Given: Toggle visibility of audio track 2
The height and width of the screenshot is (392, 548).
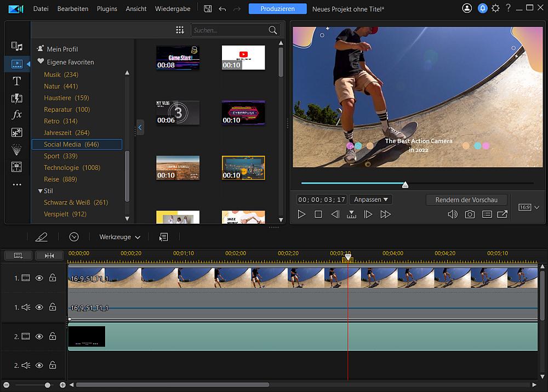Looking at the screenshot, I should 39,366.
